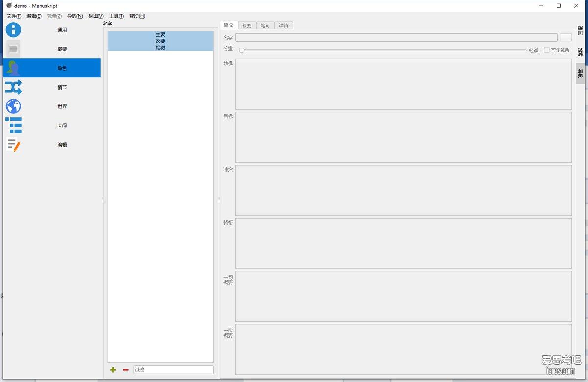
Task: Open the 通用 section with info icon
Action: pos(52,30)
